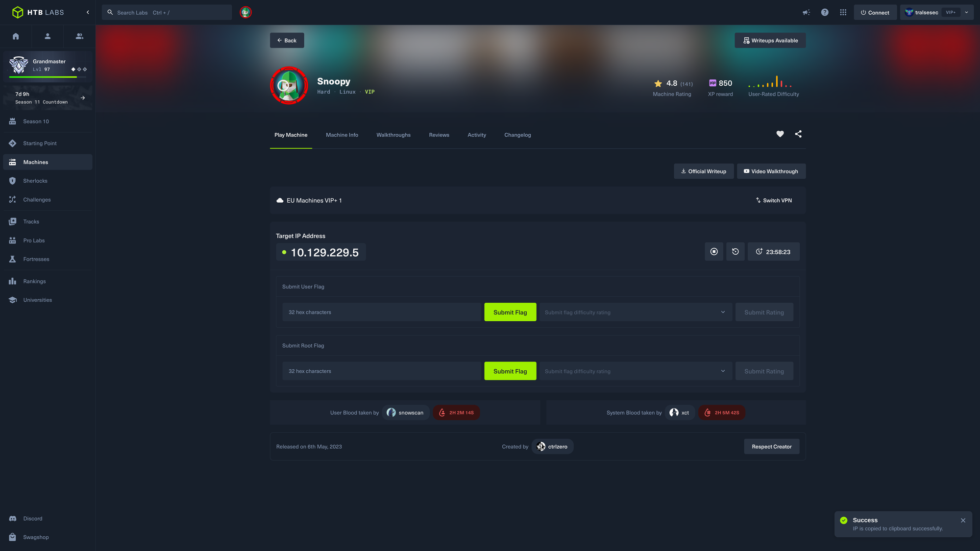The width and height of the screenshot is (980, 551).
Task: Click the User-Rated Difficulty chart
Action: pyautogui.click(x=770, y=81)
